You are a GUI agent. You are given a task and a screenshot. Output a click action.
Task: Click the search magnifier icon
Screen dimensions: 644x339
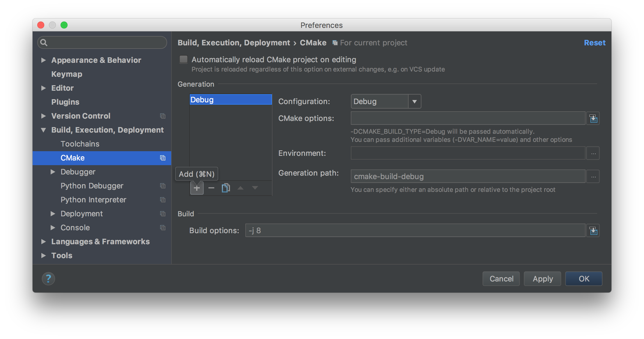44,43
